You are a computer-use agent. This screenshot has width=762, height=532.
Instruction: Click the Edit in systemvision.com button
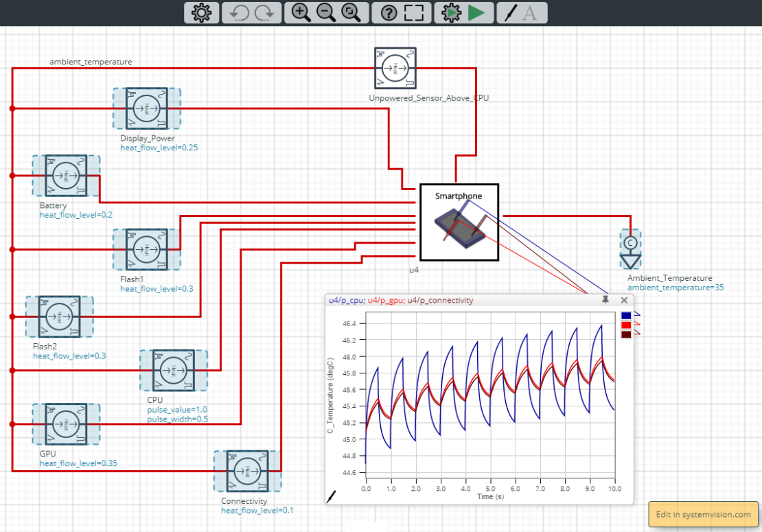pos(702,513)
